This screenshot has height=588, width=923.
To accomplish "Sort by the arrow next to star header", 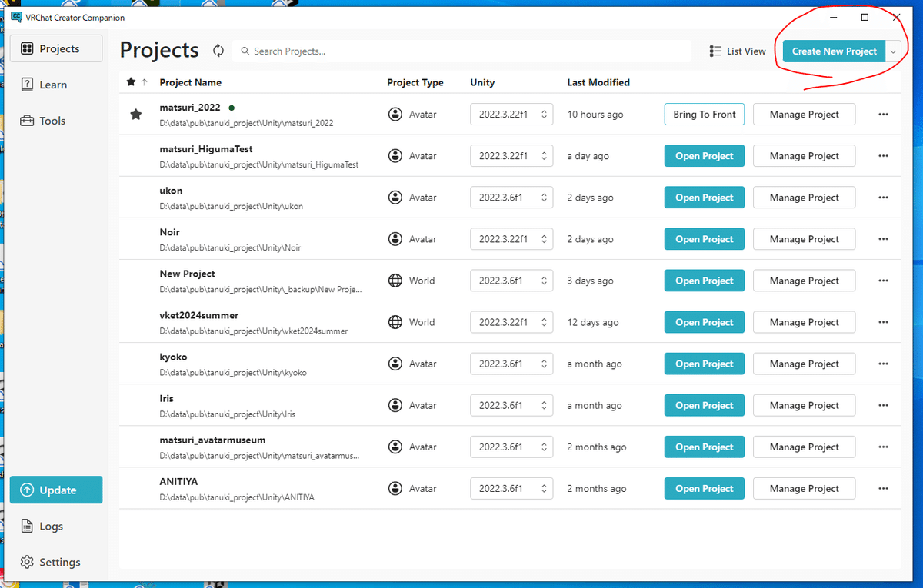I will pos(144,82).
